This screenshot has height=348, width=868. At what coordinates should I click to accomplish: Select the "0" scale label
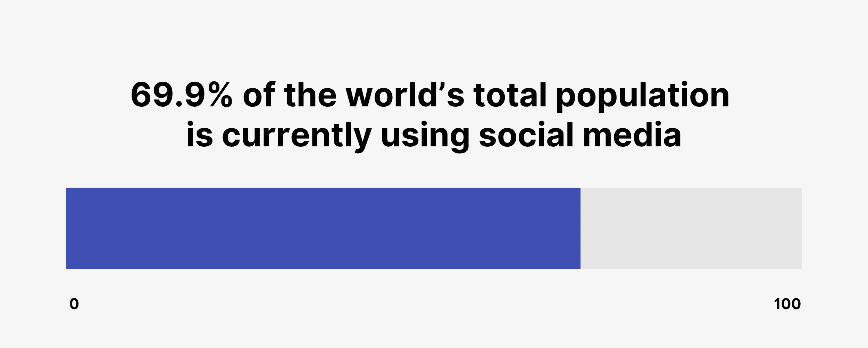(74, 304)
